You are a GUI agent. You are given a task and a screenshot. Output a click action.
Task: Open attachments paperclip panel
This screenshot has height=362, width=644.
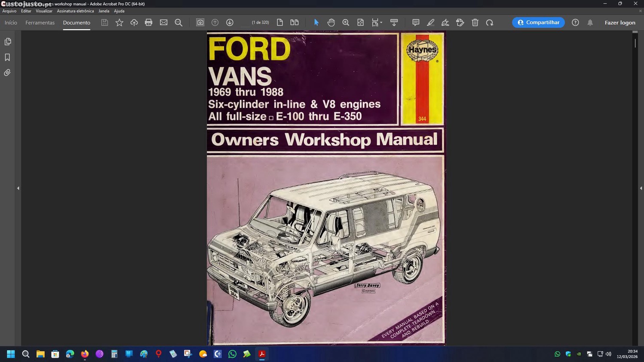7,73
